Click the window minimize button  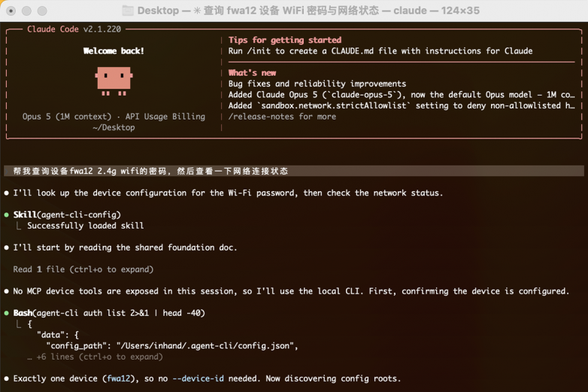[26, 11]
